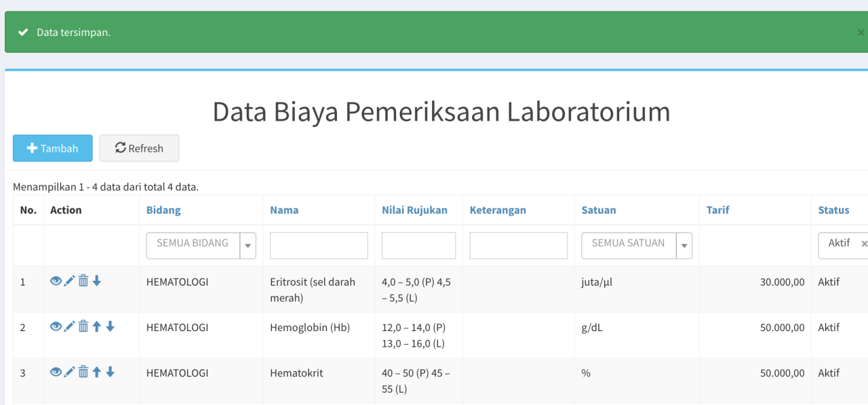The height and width of the screenshot is (405, 868).
Task: Sort table by Nama column
Action: (x=284, y=210)
